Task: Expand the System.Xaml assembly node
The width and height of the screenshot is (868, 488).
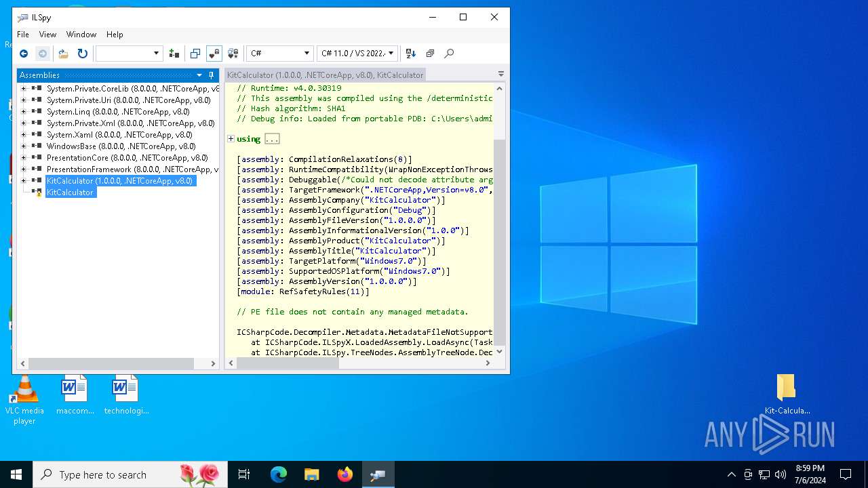Action: 24,135
